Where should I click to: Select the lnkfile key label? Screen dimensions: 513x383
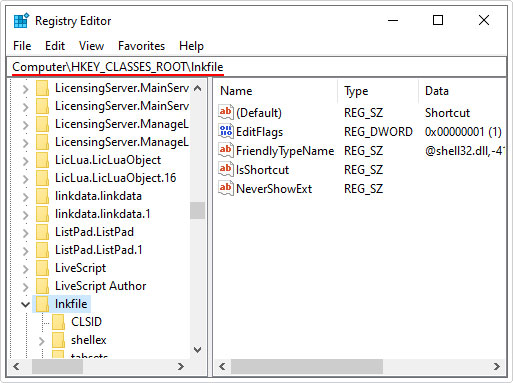(x=71, y=304)
